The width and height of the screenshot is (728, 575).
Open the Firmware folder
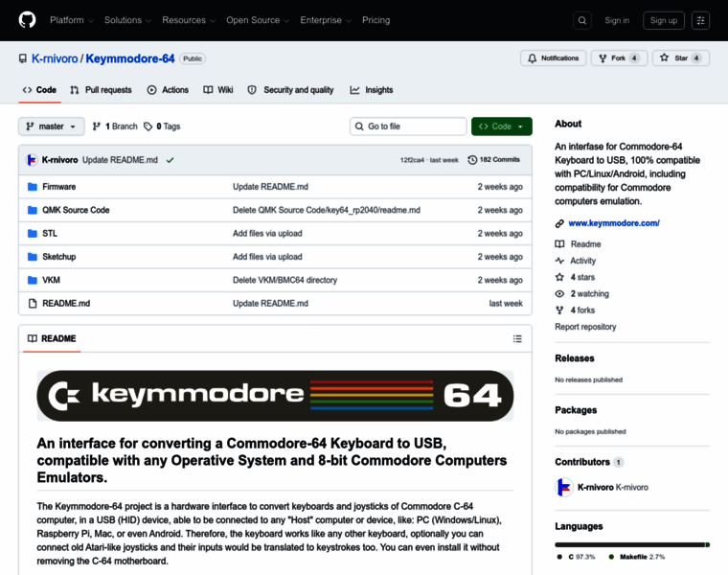pos(58,187)
